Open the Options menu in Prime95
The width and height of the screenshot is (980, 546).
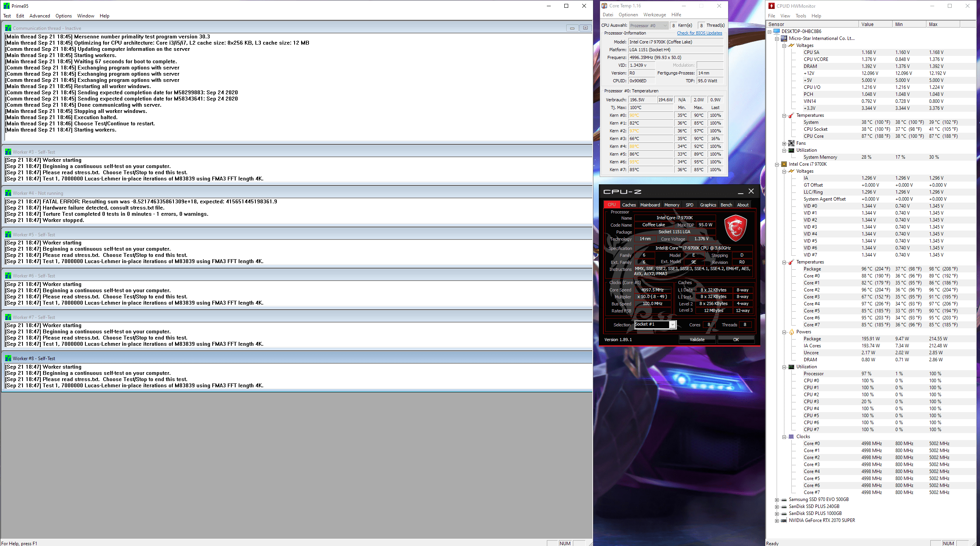coord(64,16)
